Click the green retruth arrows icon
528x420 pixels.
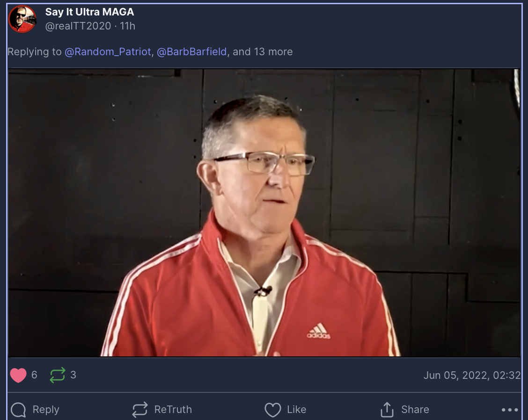coord(58,375)
